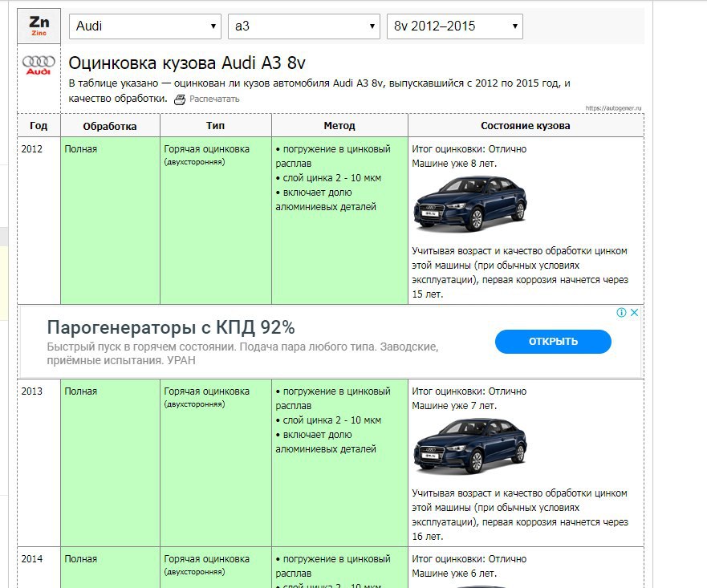Screen dimensions: 707x588
Task: Click 'Машине уже 7 лет.' text
Action: pyautogui.click(x=454, y=406)
